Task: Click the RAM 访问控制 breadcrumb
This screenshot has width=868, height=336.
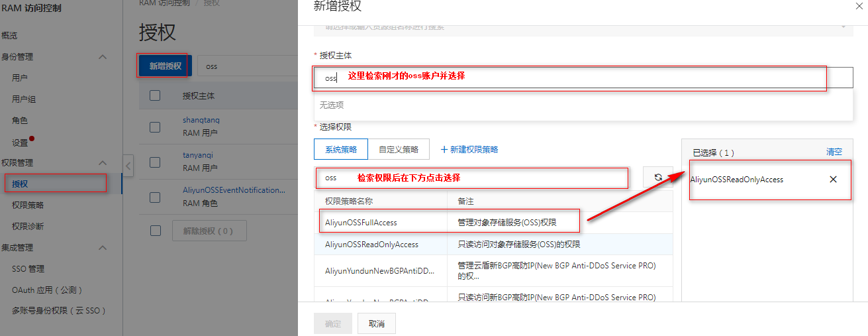Action: tap(164, 3)
